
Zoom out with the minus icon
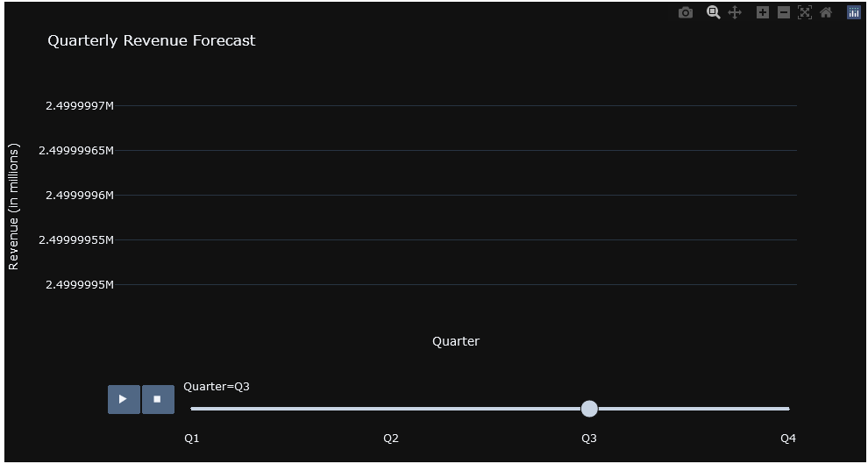[x=784, y=13]
